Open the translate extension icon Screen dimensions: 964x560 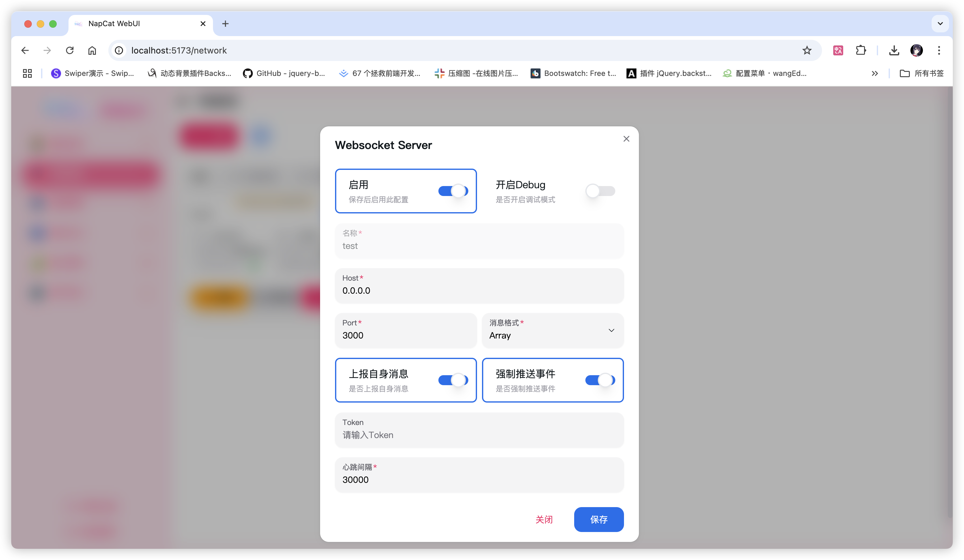(x=838, y=50)
